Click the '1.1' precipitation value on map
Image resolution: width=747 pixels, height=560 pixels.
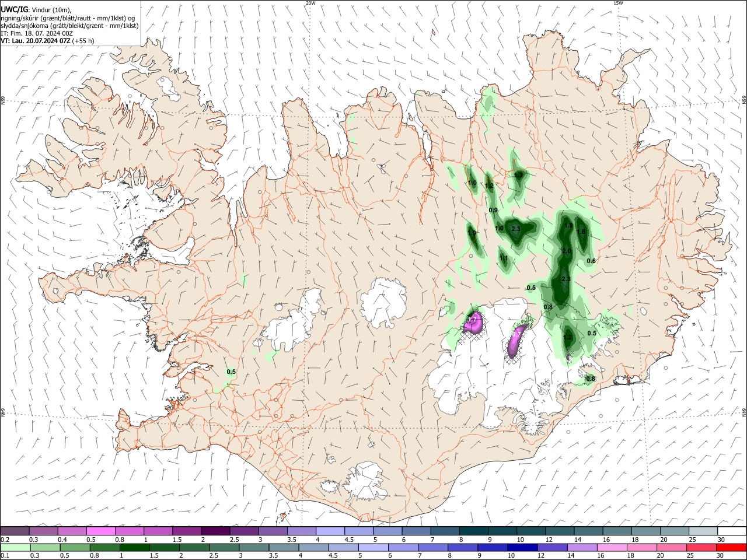pyautogui.click(x=504, y=258)
